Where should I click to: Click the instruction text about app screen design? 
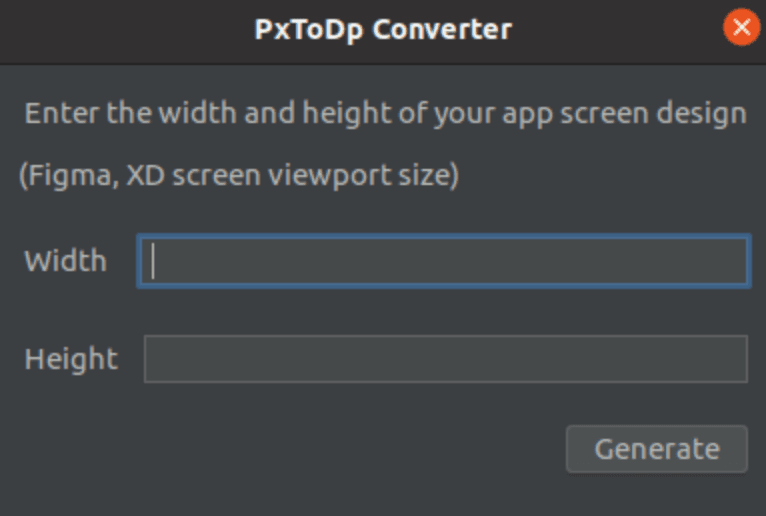point(385,114)
